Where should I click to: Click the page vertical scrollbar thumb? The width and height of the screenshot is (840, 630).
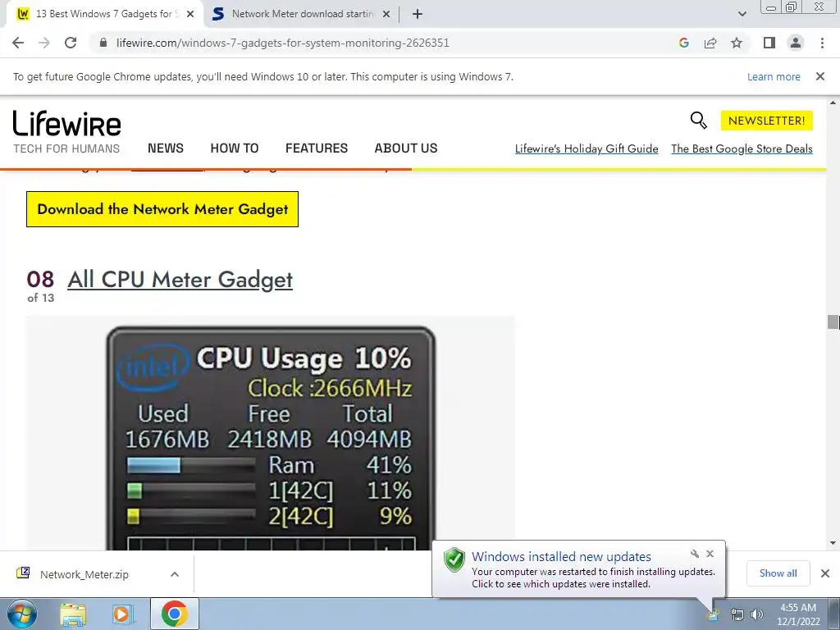[833, 322]
